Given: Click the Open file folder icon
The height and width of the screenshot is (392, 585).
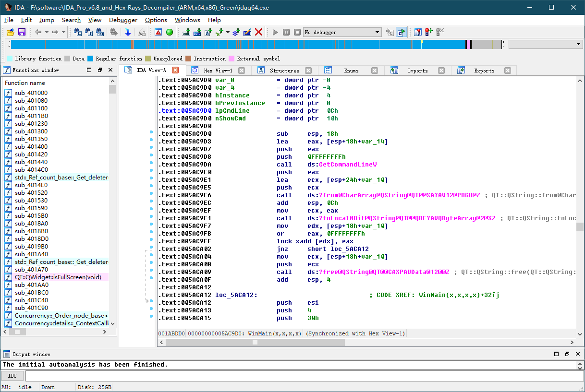Looking at the screenshot, I should [10, 32].
